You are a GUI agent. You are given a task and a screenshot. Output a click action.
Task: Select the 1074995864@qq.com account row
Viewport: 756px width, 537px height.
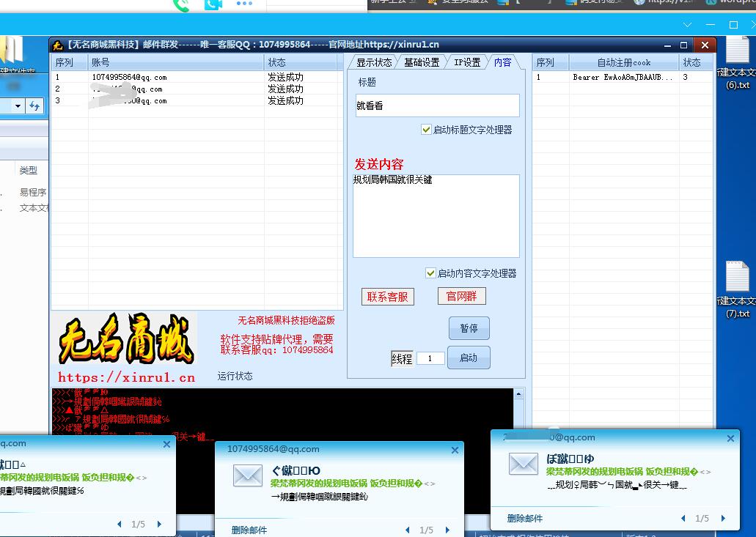197,77
